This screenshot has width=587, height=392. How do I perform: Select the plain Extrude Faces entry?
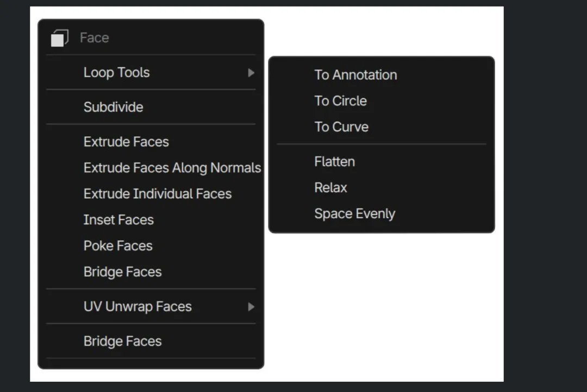[x=126, y=142]
